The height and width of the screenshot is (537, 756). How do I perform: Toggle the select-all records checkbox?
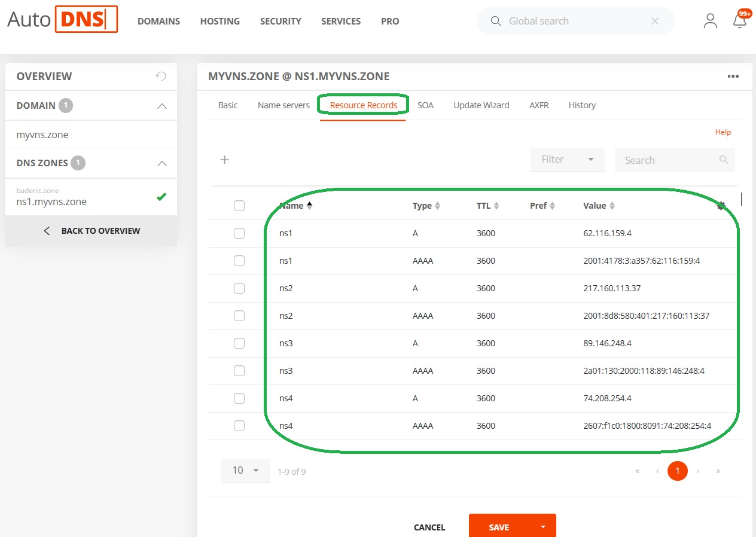pos(239,206)
